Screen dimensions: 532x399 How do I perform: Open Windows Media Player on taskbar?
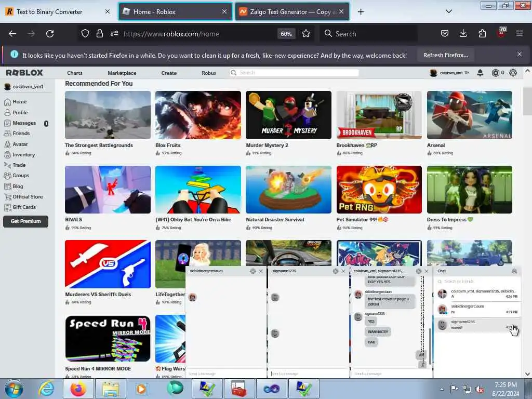[141, 389]
